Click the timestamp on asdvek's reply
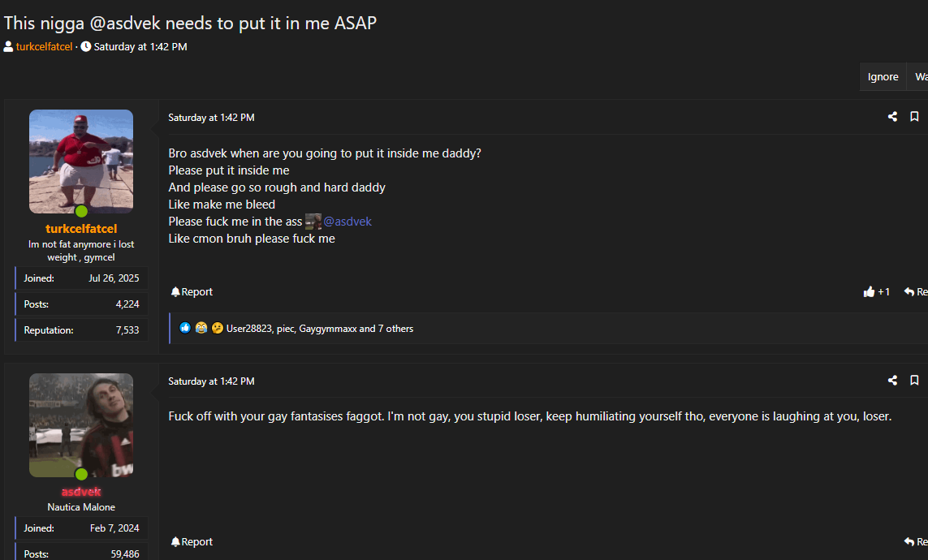 [x=211, y=381]
